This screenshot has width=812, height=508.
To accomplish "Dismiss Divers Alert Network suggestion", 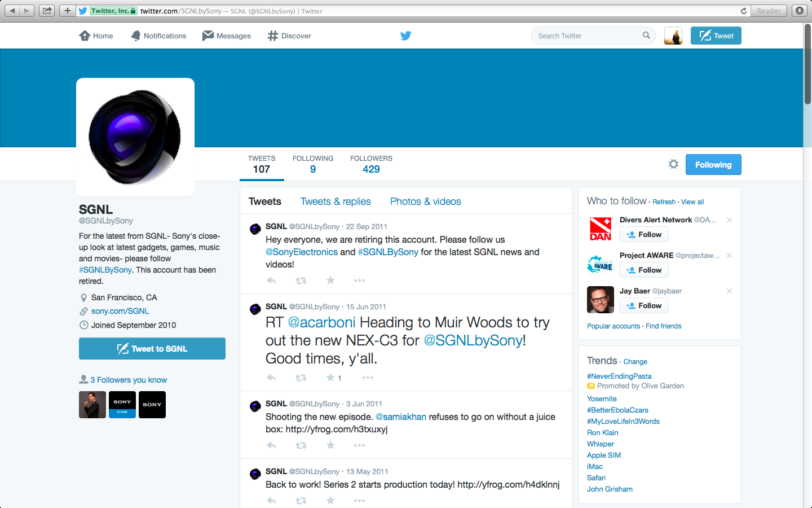I will click(x=729, y=220).
